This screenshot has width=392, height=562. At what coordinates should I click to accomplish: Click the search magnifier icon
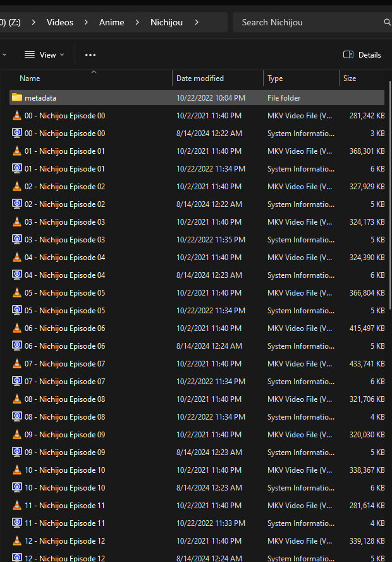pyautogui.click(x=388, y=22)
